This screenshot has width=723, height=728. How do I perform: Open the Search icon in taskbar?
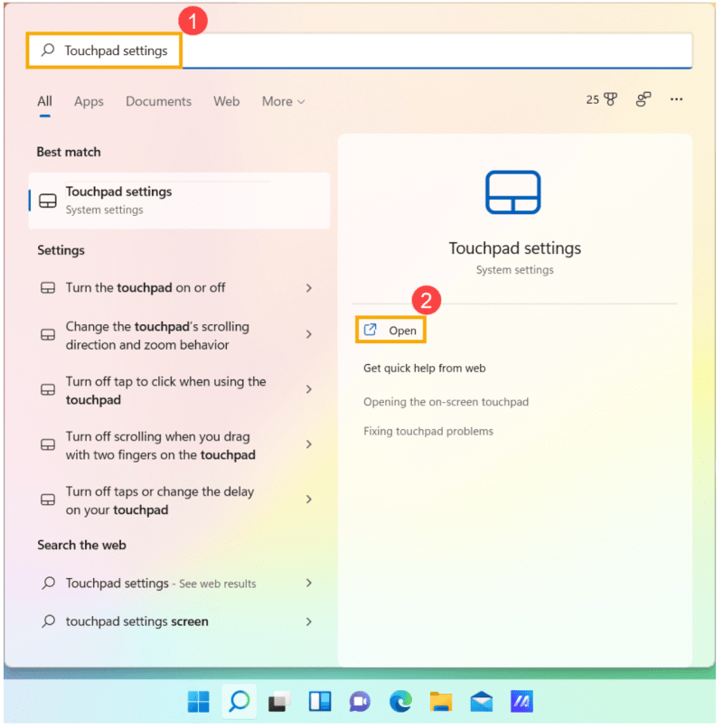pos(239,701)
